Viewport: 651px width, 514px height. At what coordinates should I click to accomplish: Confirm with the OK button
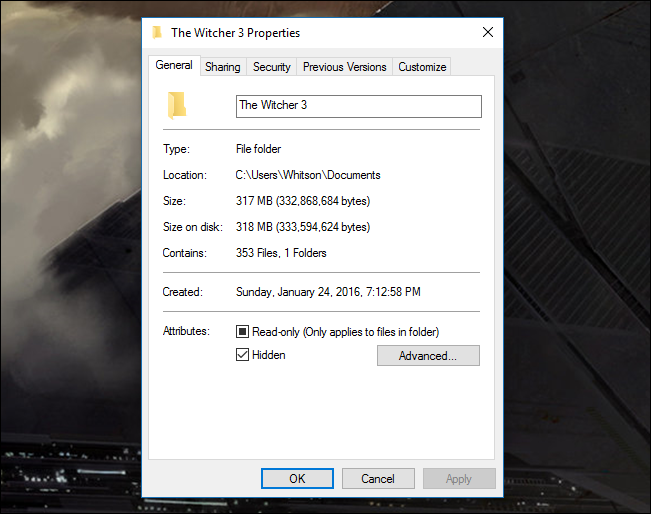(x=297, y=479)
